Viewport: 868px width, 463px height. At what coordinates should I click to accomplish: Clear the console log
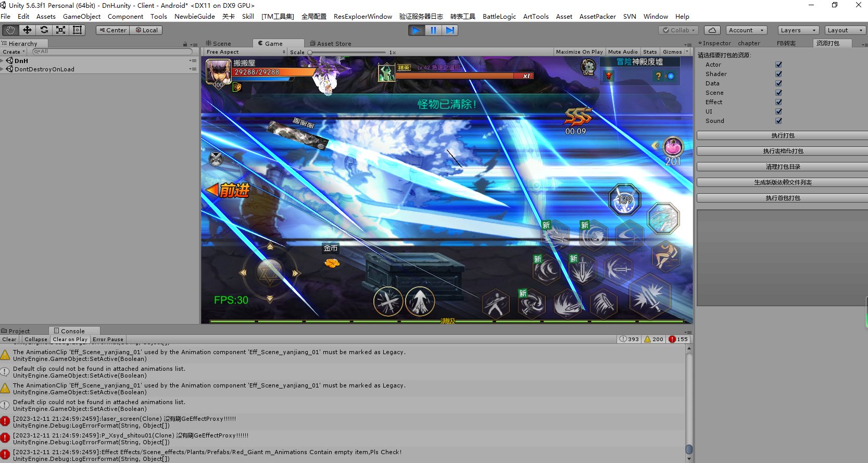pos(9,340)
